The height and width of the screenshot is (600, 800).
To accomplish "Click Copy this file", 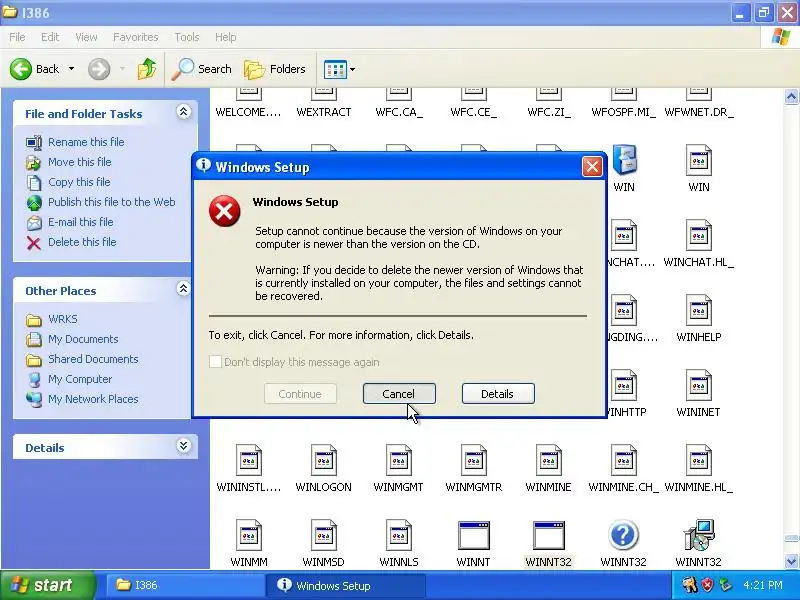I will (x=68, y=182).
